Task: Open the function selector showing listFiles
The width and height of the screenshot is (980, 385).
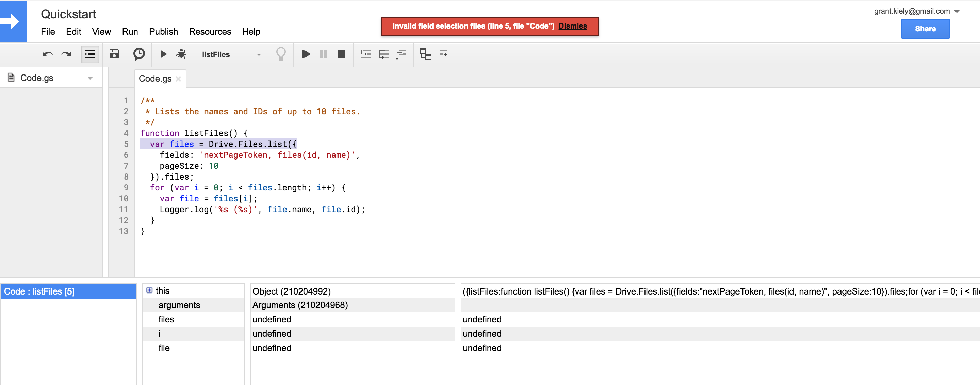Action: [230, 54]
